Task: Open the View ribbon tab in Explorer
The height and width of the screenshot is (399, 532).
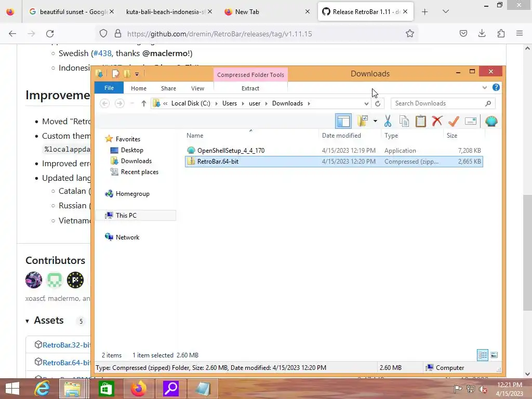Action: click(x=197, y=88)
